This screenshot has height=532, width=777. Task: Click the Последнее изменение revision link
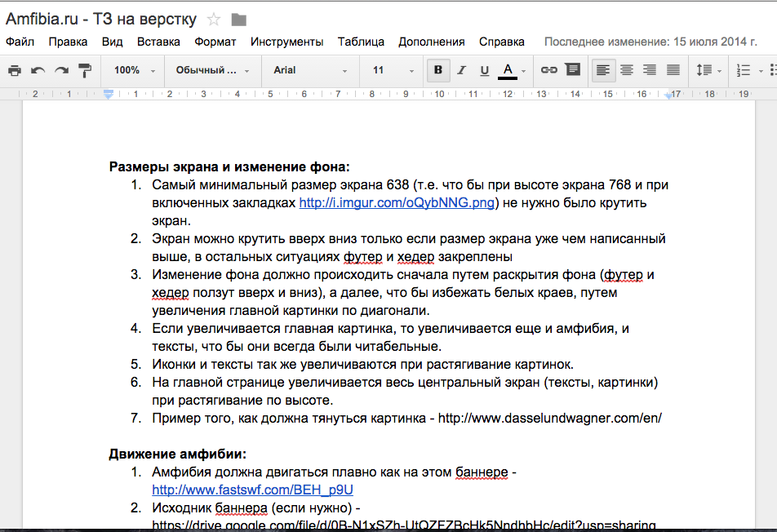click(650, 42)
